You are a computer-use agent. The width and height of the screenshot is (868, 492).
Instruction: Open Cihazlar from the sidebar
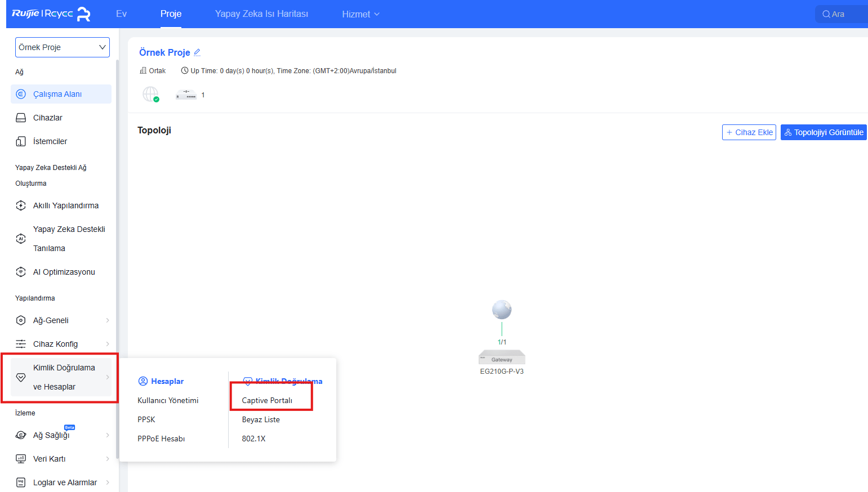(x=48, y=118)
